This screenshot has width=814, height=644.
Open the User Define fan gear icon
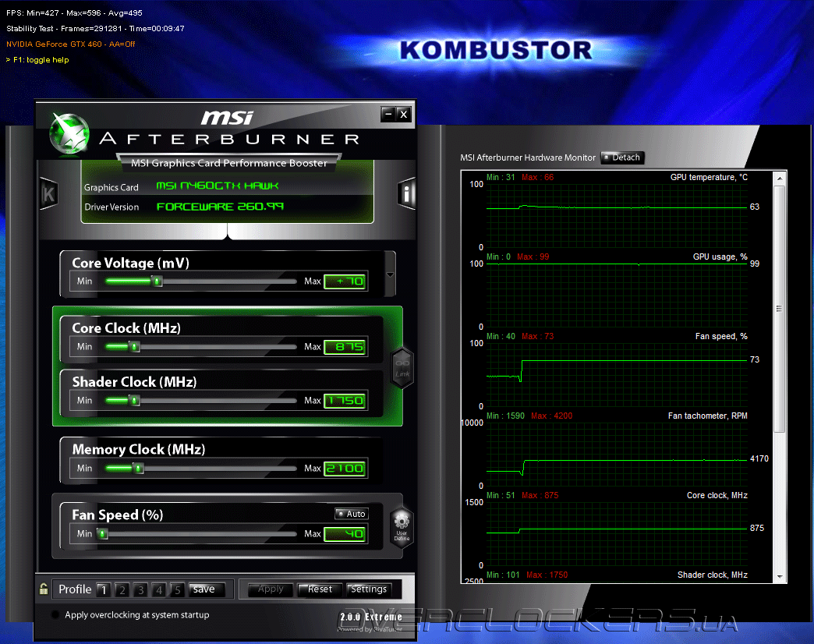[x=402, y=528]
